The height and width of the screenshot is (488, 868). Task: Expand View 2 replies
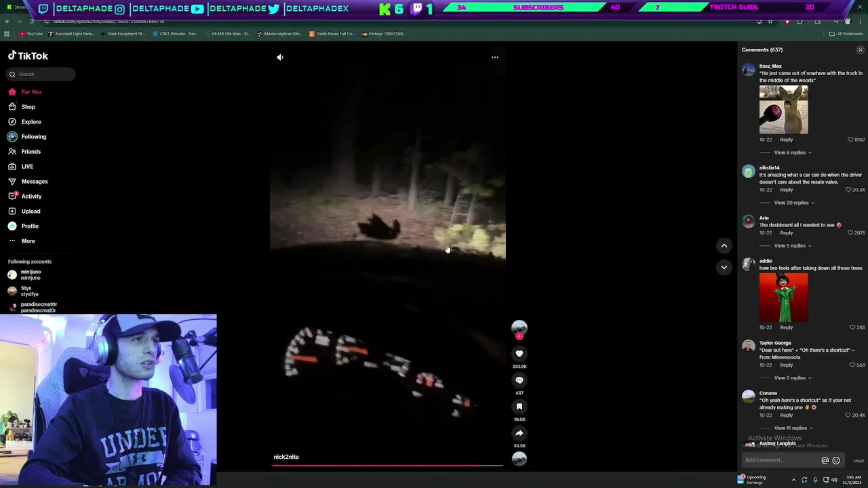click(793, 378)
